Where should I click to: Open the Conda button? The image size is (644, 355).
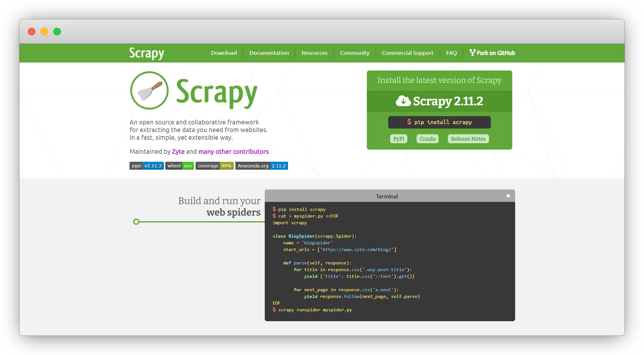click(427, 139)
